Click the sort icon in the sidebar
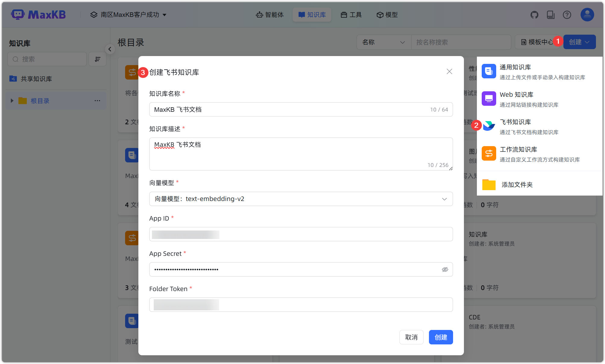 97,59
